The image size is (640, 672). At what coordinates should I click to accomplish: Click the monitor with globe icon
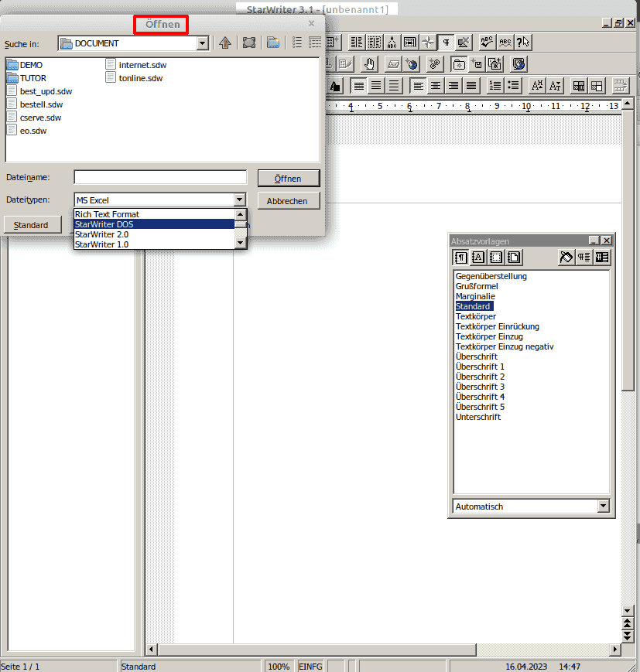(519, 64)
